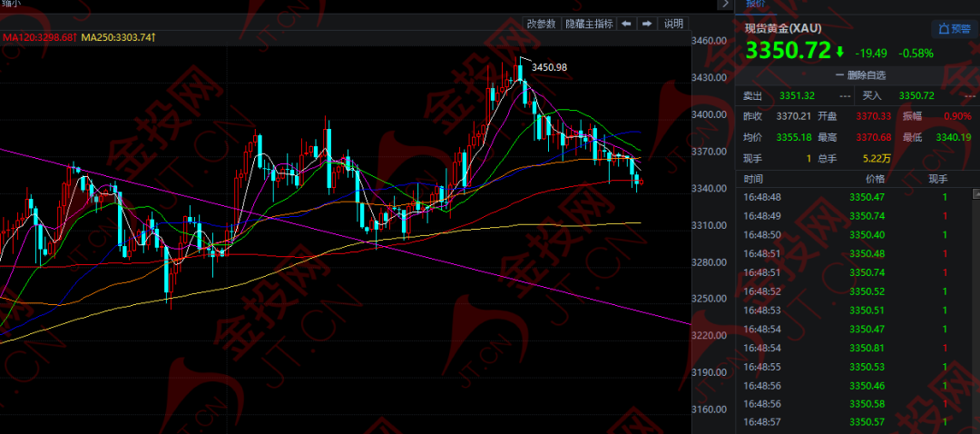980x434 pixels.
Task: Toggle 隐藏主指标 to hide main indicator
Action: coord(589,24)
